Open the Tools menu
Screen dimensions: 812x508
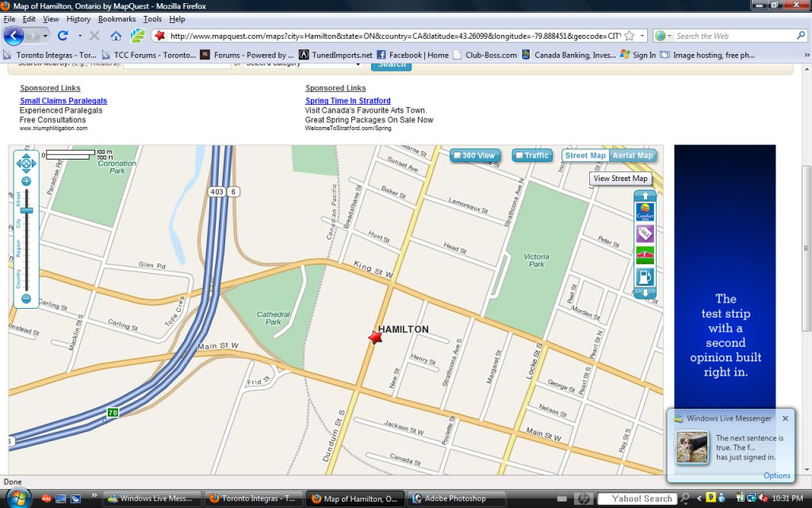coord(153,18)
